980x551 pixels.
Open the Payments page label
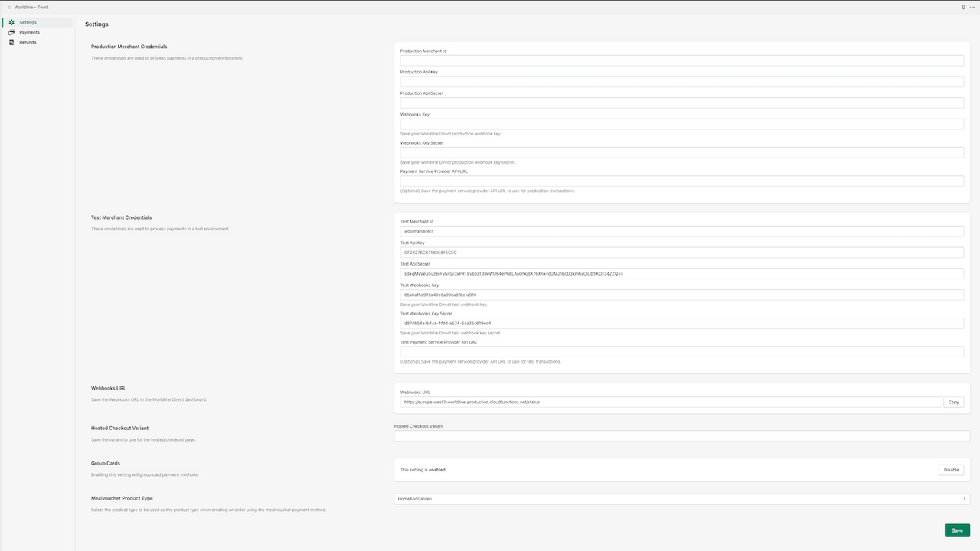coord(29,32)
